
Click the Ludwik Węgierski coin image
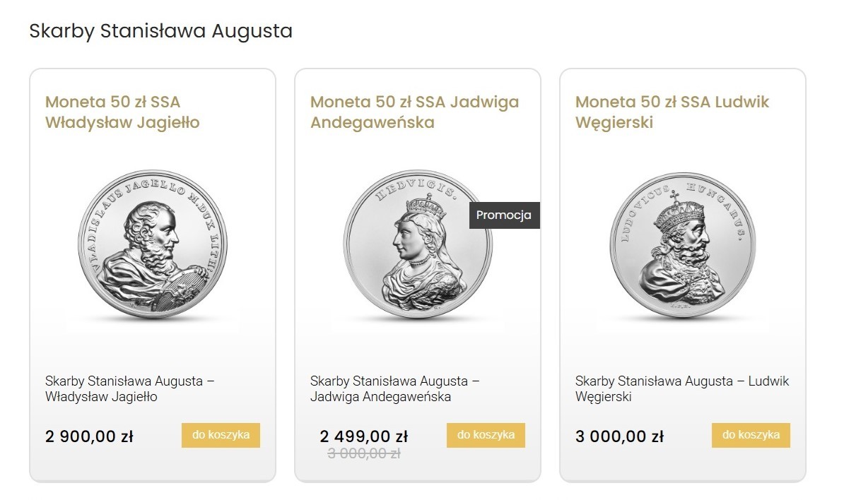[x=682, y=245]
